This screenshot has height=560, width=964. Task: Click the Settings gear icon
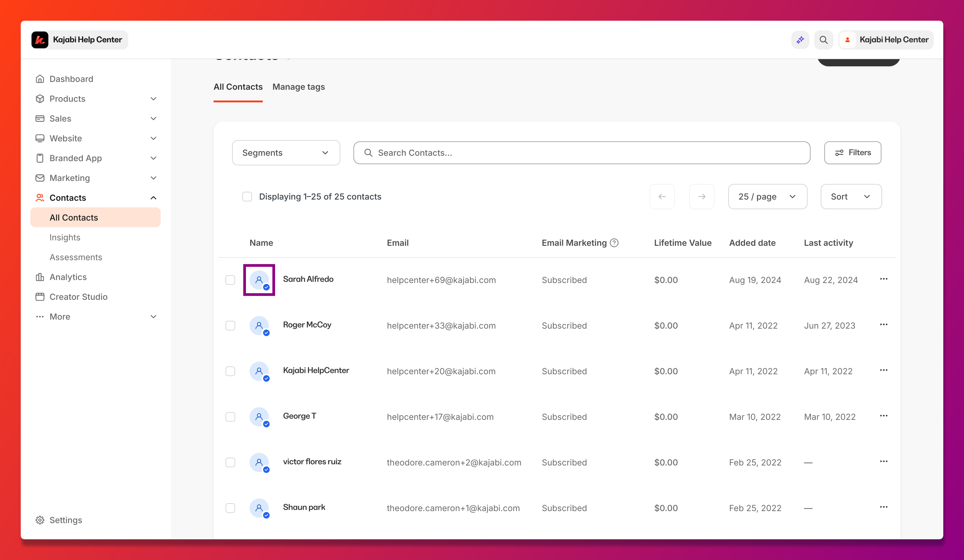pos(40,520)
